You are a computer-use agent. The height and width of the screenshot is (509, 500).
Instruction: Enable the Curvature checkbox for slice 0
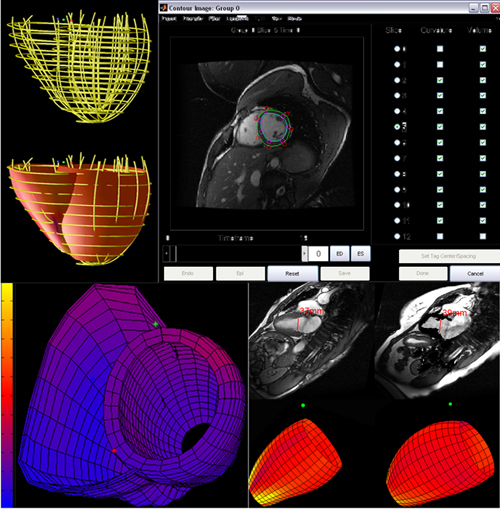(x=440, y=49)
